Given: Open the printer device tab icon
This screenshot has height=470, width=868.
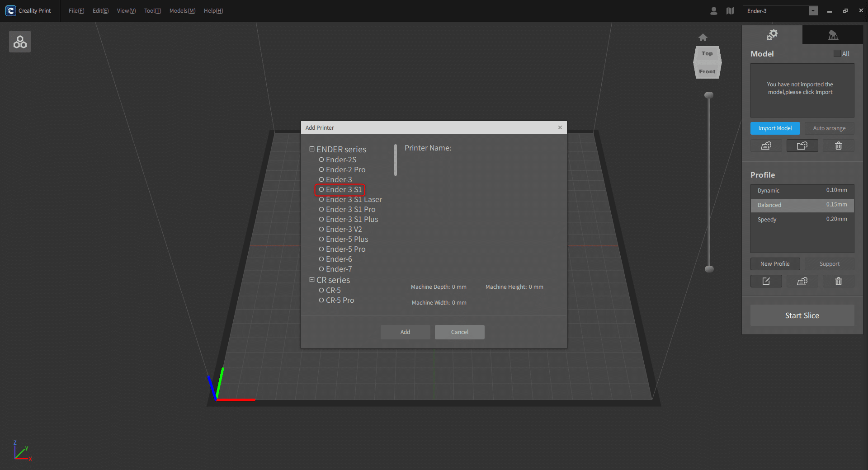Looking at the screenshot, I should [833, 34].
